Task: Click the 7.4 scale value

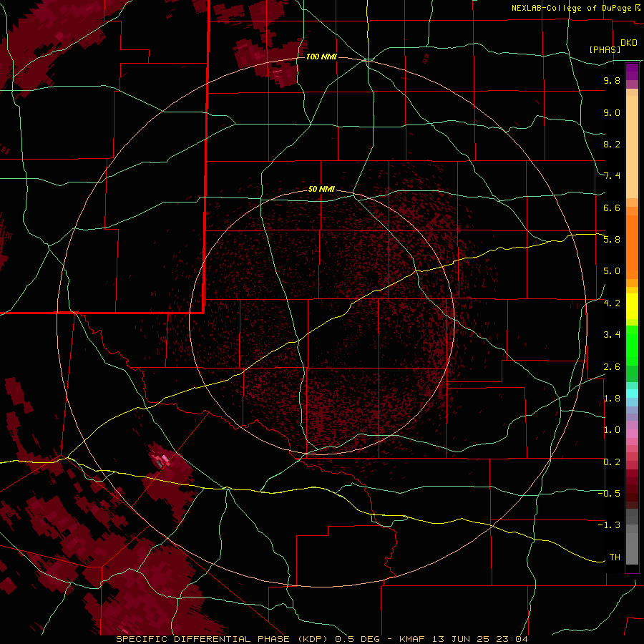Action: [612, 176]
